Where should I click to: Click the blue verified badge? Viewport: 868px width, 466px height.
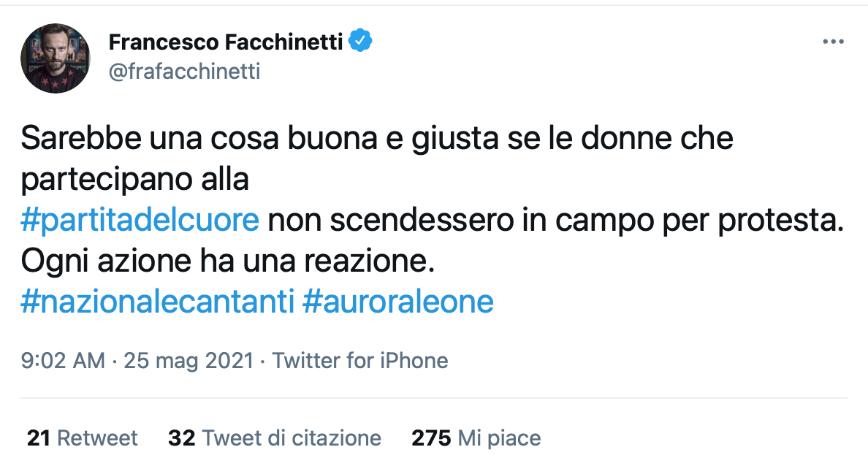pos(360,42)
